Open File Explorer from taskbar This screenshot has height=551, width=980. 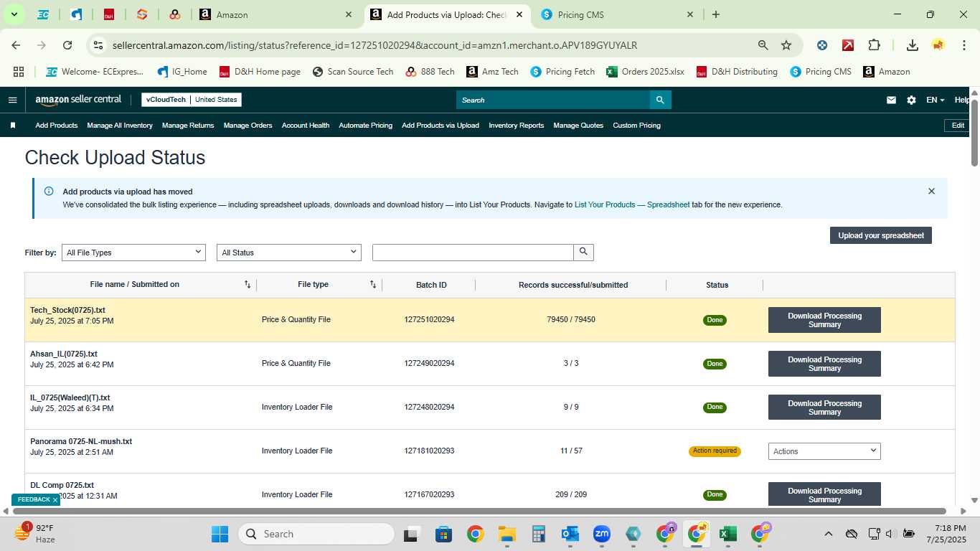point(507,534)
